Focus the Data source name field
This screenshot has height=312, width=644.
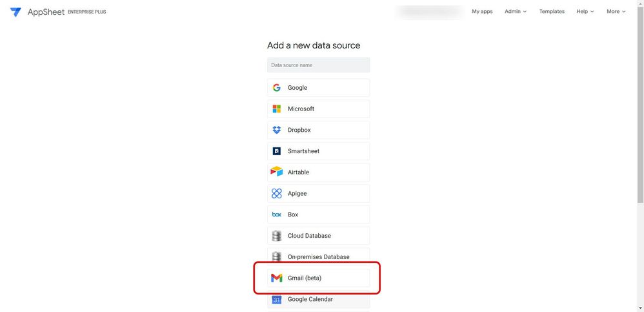[x=318, y=65]
